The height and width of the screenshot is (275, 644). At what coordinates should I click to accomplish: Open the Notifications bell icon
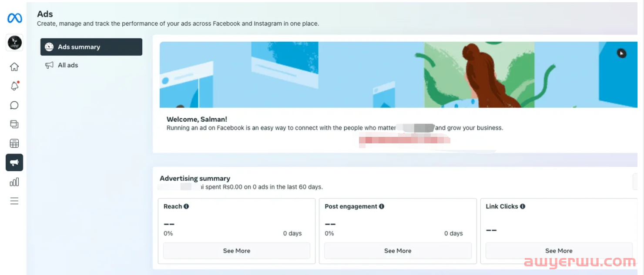coord(14,86)
